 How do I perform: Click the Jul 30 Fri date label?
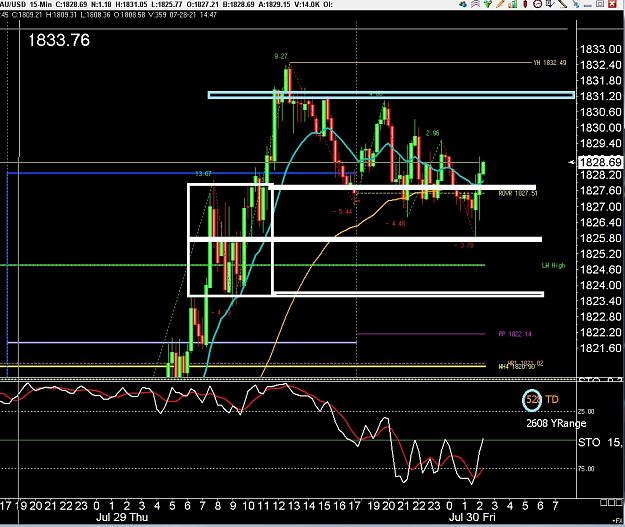[472, 517]
